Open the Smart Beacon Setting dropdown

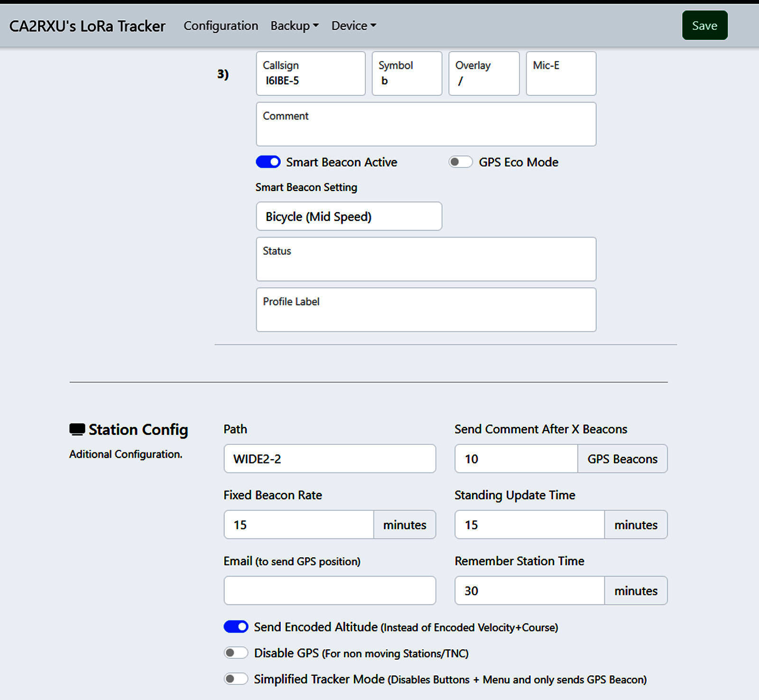coord(349,217)
